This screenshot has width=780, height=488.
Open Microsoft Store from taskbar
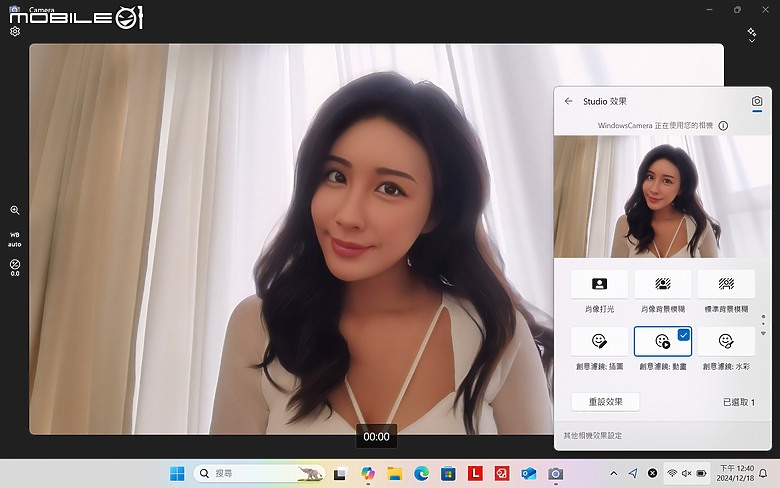[448, 474]
